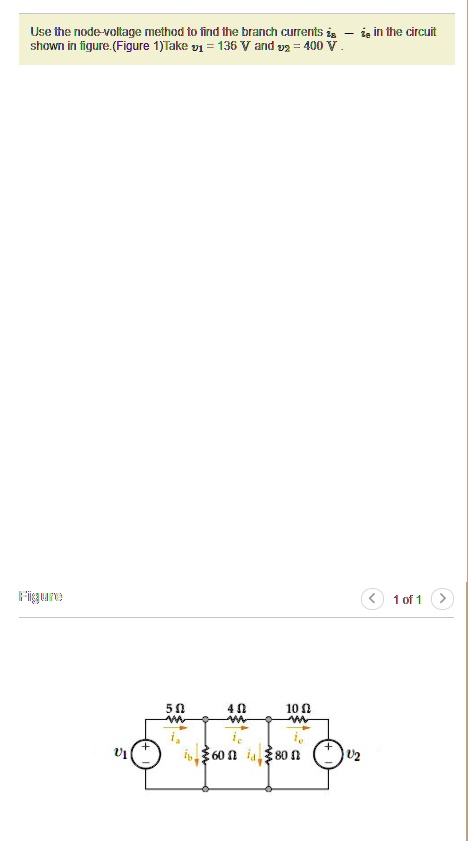
Task: Click the 80 Ω vertical resistor
Action: [x=269, y=755]
